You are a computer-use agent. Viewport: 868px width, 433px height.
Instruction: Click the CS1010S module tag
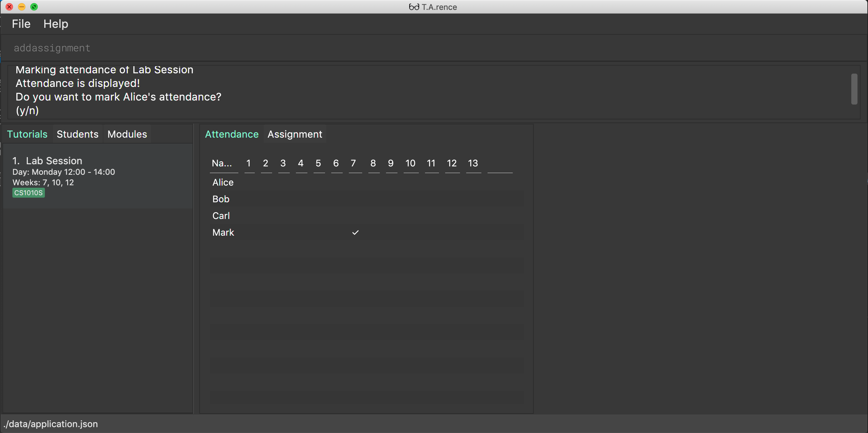click(29, 193)
